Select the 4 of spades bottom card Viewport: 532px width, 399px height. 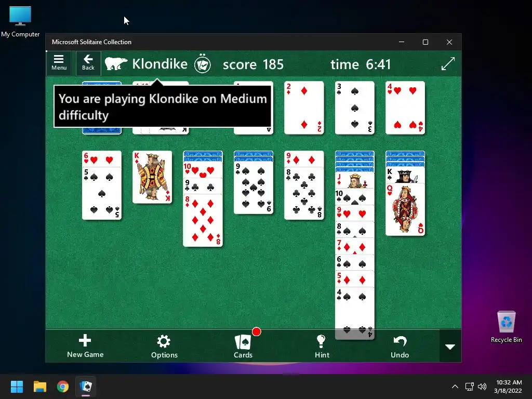[354, 313]
